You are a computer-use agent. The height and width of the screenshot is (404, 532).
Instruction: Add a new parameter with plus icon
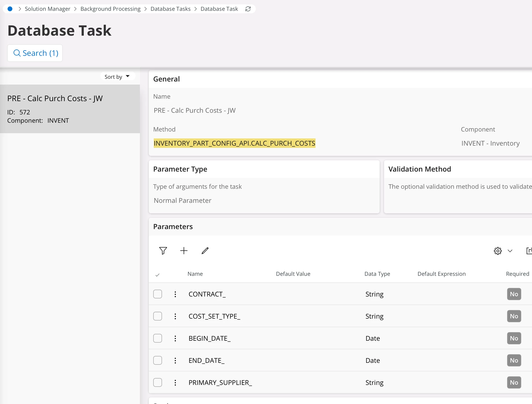tap(184, 251)
